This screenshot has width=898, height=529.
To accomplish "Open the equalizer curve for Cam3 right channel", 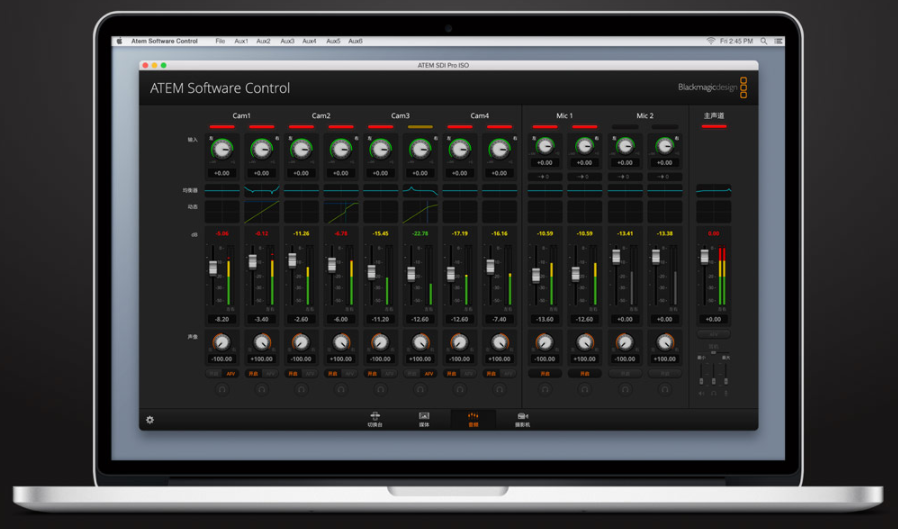I will point(420,190).
